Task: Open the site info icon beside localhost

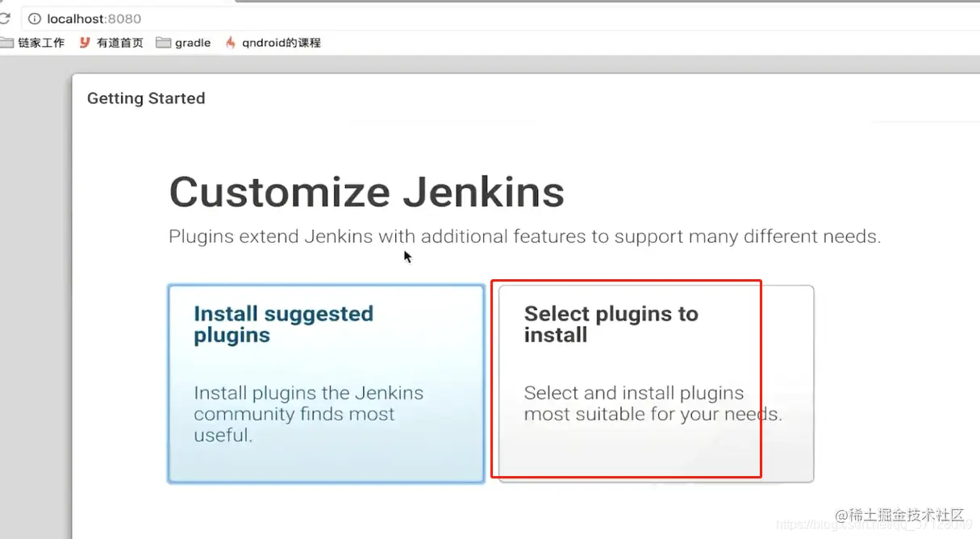Action: (34, 19)
